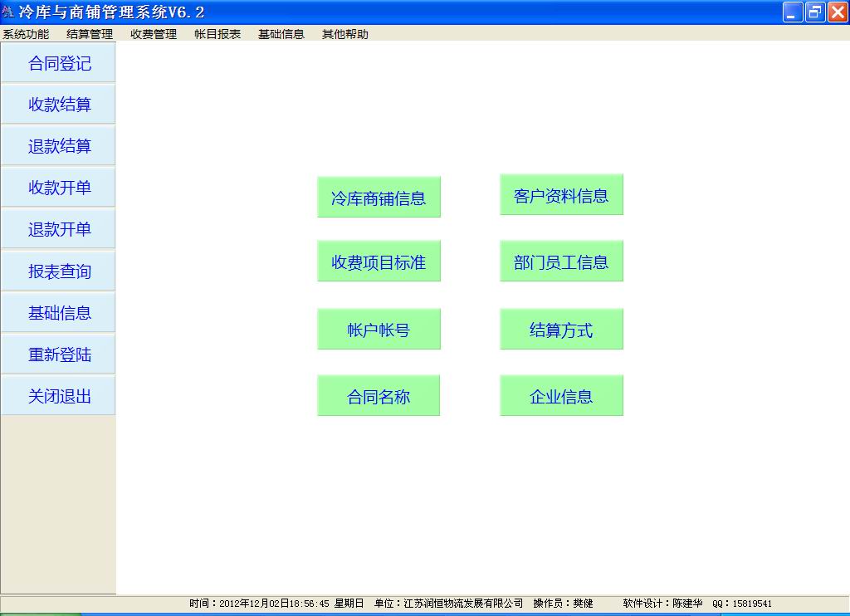Click the app icon in title bar
The width and height of the screenshot is (850, 616).
[8, 12]
